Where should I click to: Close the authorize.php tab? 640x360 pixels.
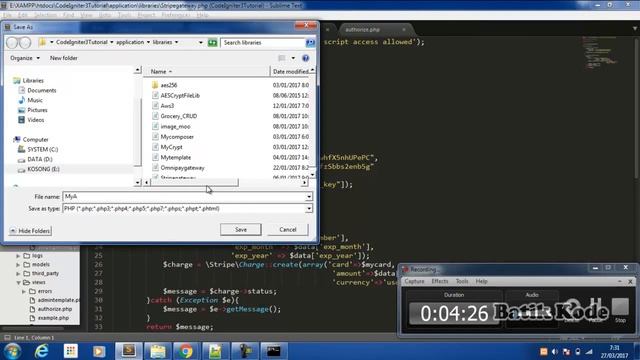pyautogui.click(x=404, y=30)
